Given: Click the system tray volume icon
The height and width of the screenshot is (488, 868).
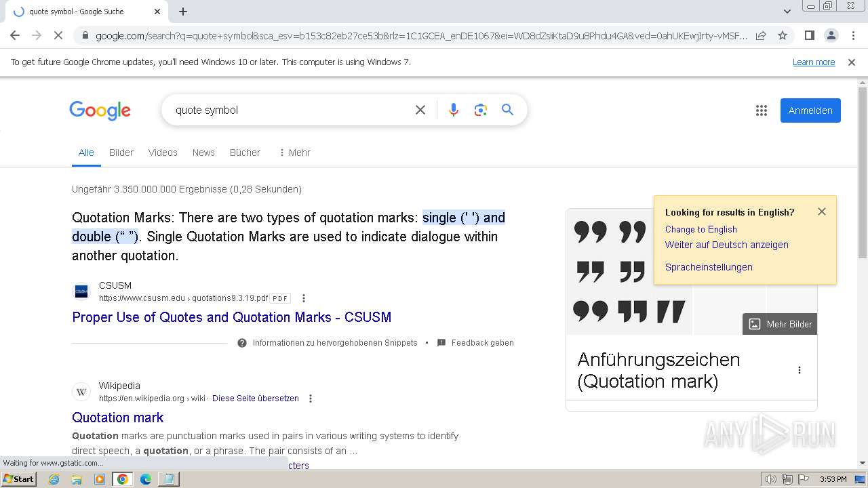Looking at the screenshot, I should pyautogui.click(x=770, y=479).
